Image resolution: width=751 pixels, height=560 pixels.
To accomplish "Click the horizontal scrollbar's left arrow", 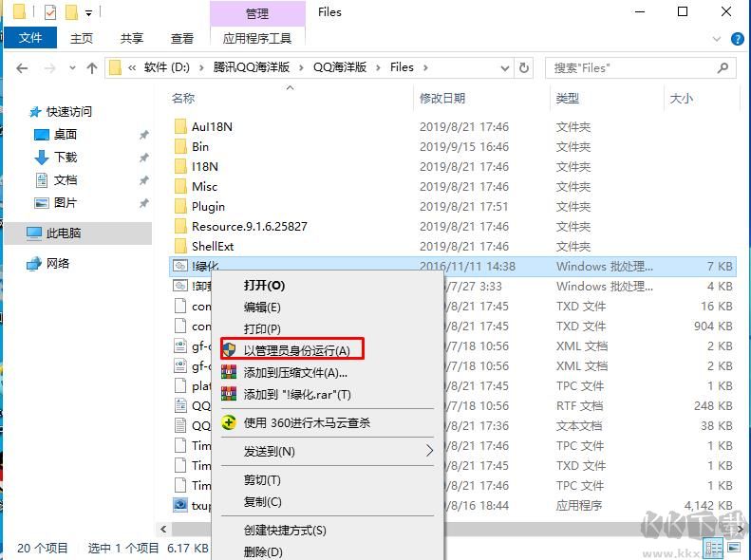I will pyautogui.click(x=163, y=529).
